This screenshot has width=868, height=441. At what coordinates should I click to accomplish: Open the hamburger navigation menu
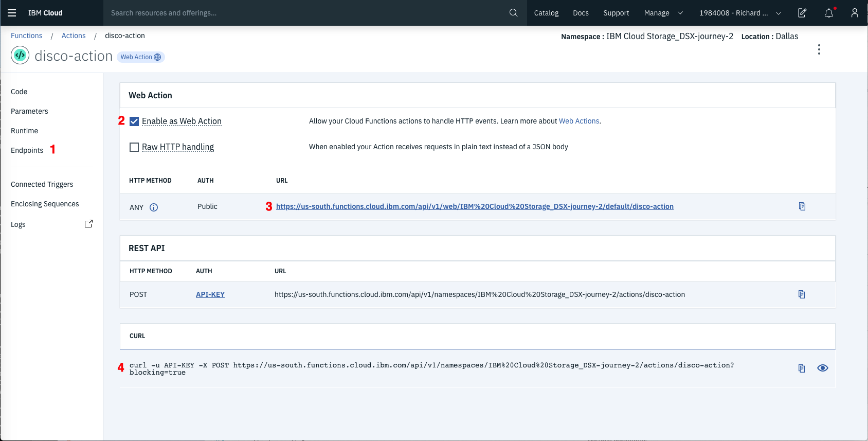pyautogui.click(x=12, y=13)
